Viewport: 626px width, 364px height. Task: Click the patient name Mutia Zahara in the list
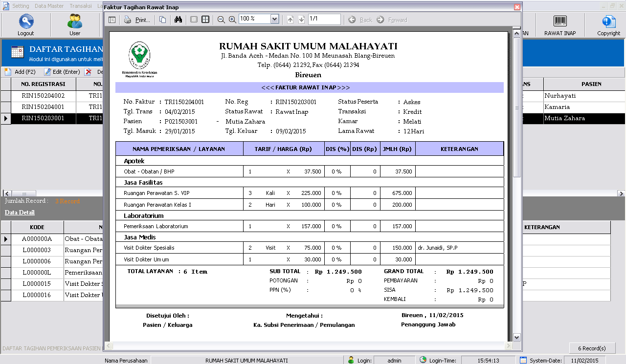(564, 118)
